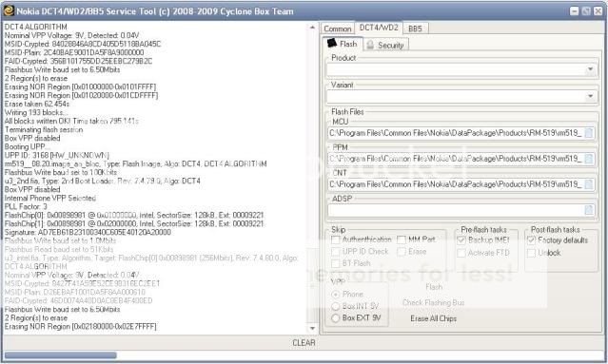This screenshot has width=608, height=364.
Task: Toggle Skip UPP ID Check checkbox
Action: 336,252
